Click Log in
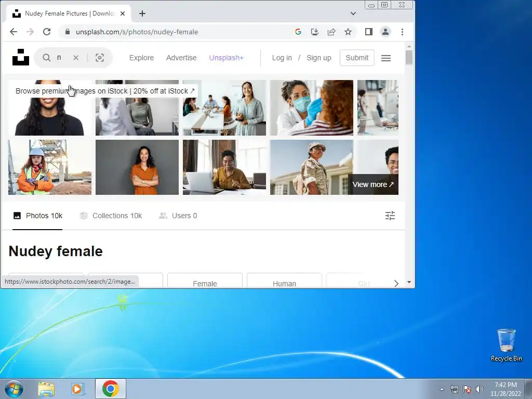532x399 pixels. (x=282, y=58)
